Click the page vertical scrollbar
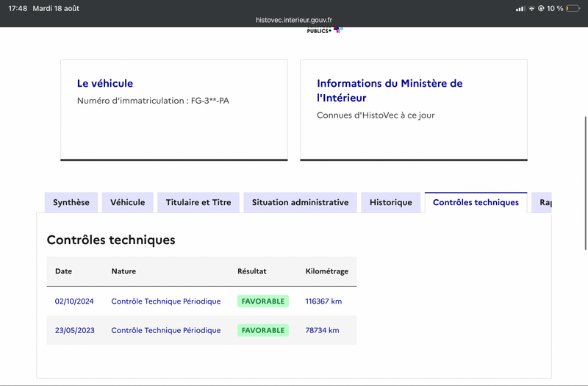588x386 pixels. [x=585, y=183]
